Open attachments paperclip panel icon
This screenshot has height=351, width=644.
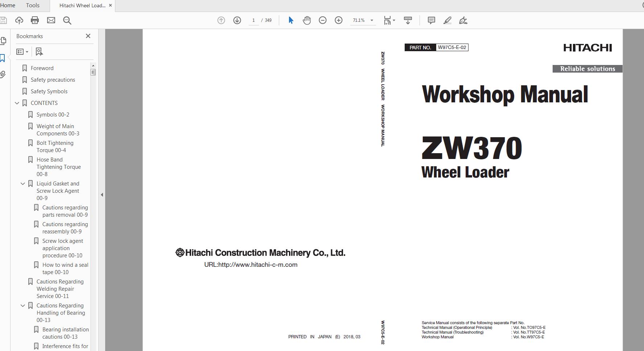click(x=3, y=74)
